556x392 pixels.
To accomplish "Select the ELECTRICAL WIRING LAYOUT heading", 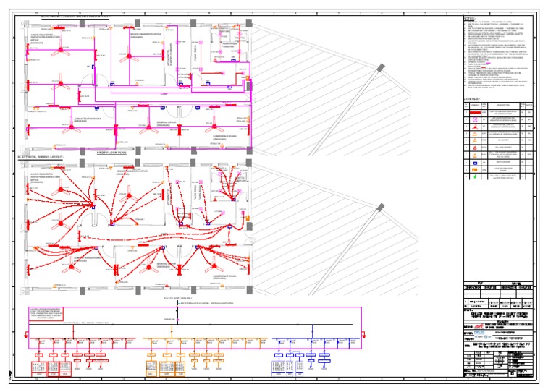I will point(42,156).
